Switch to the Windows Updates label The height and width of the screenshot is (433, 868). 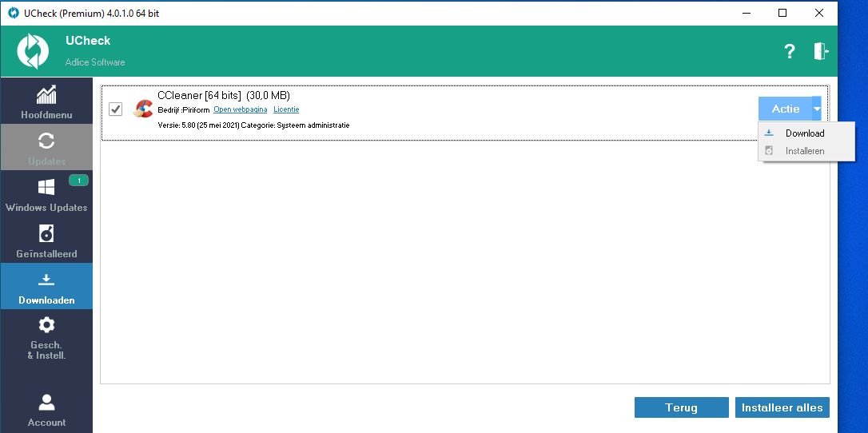(x=46, y=208)
